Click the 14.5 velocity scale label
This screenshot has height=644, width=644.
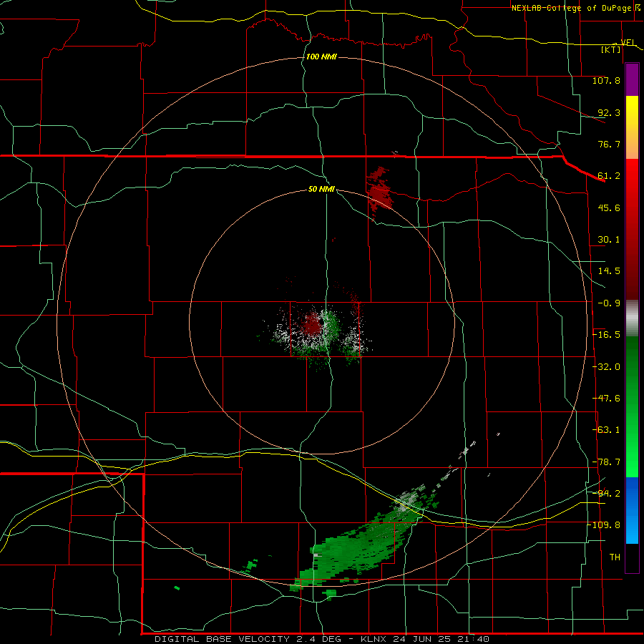point(609,271)
